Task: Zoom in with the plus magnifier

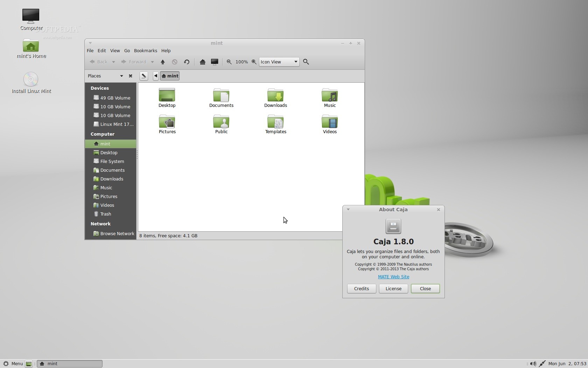Action: 254,62
